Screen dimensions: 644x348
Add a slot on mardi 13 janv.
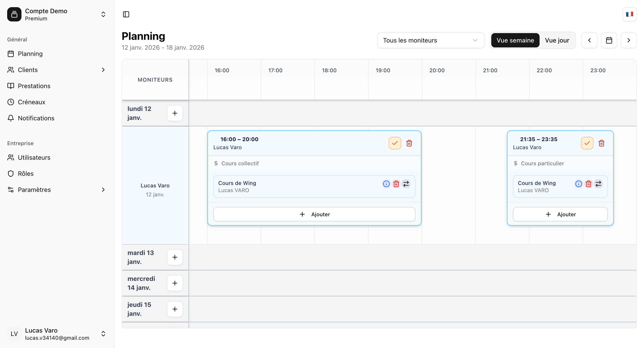click(x=175, y=257)
